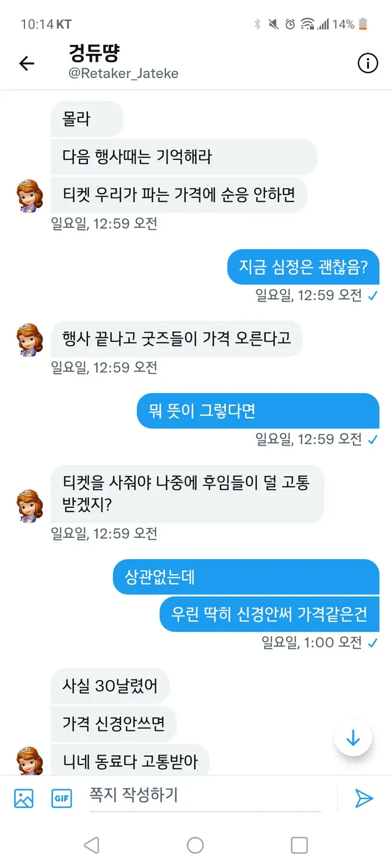Image resolution: width=391 pixels, height=868 pixels.
Task: Open the GIF picker
Action: [61, 798]
